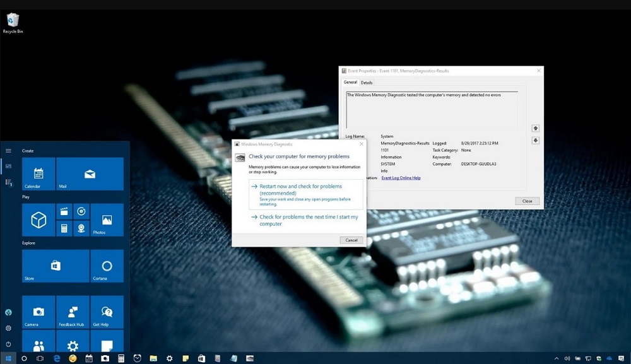This screenshot has height=364, width=631.
Task: Open the user account icon in Start sidebar
Action: click(x=8, y=312)
